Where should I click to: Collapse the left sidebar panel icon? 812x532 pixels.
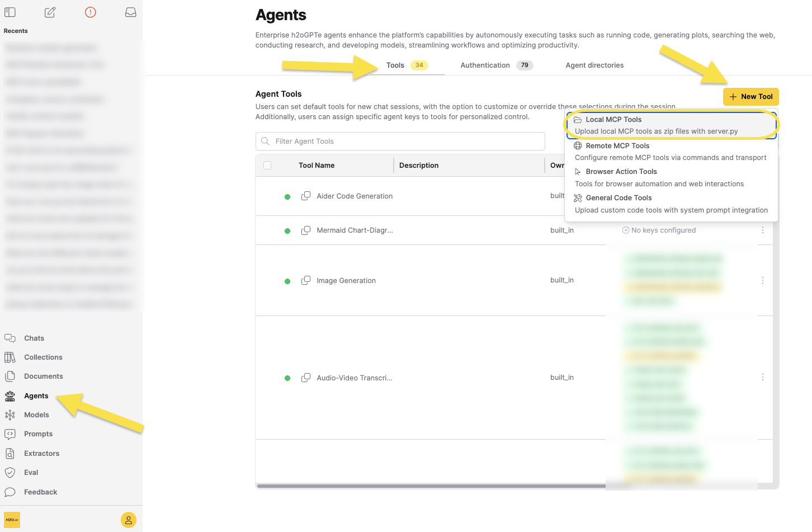pyautogui.click(x=10, y=12)
